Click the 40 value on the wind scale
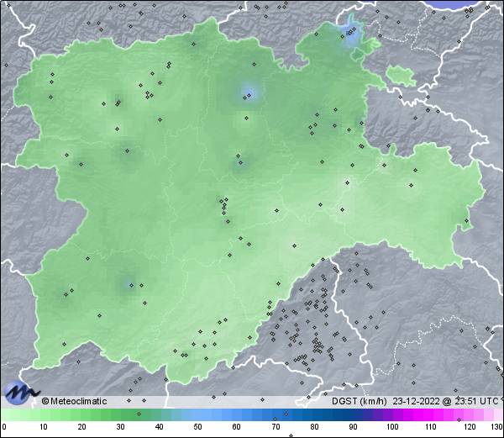 159,427
